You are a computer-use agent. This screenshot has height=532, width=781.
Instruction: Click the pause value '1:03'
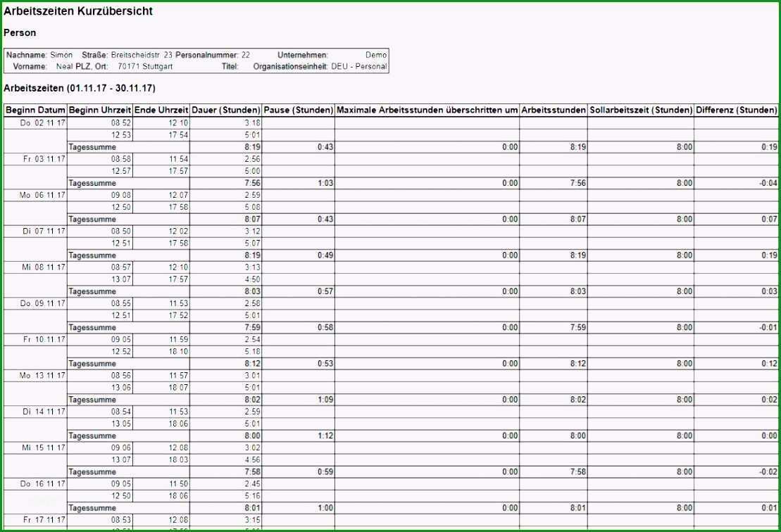point(325,183)
